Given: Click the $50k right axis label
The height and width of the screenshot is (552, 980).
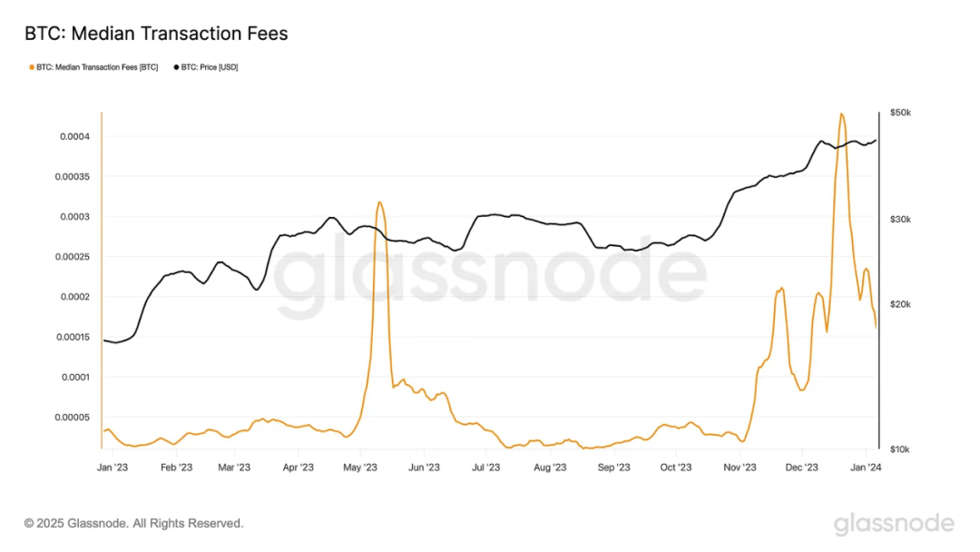Looking at the screenshot, I should tap(901, 113).
